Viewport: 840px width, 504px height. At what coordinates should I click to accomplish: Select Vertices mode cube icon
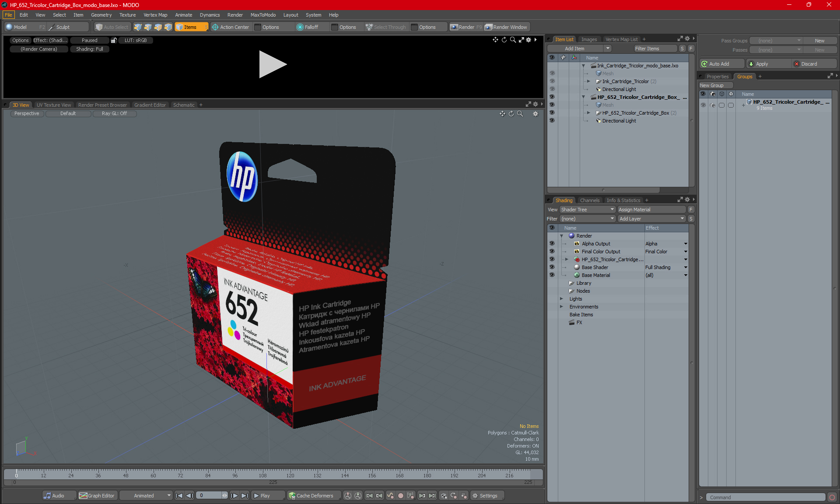pyautogui.click(x=138, y=27)
